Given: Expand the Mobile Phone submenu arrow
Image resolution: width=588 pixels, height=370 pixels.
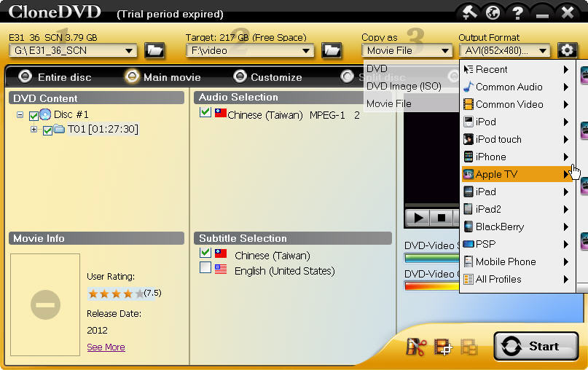Looking at the screenshot, I should pos(566,261).
